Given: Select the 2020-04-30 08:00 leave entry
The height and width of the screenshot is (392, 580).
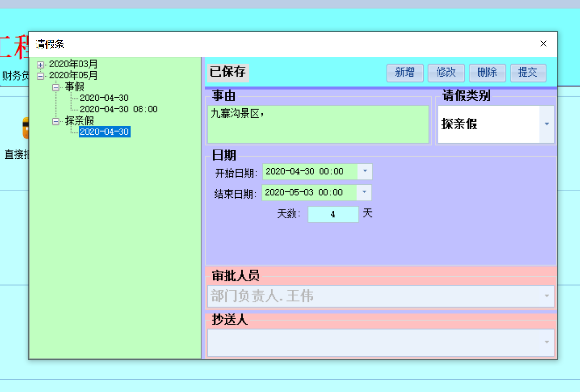Looking at the screenshot, I should point(119,109).
